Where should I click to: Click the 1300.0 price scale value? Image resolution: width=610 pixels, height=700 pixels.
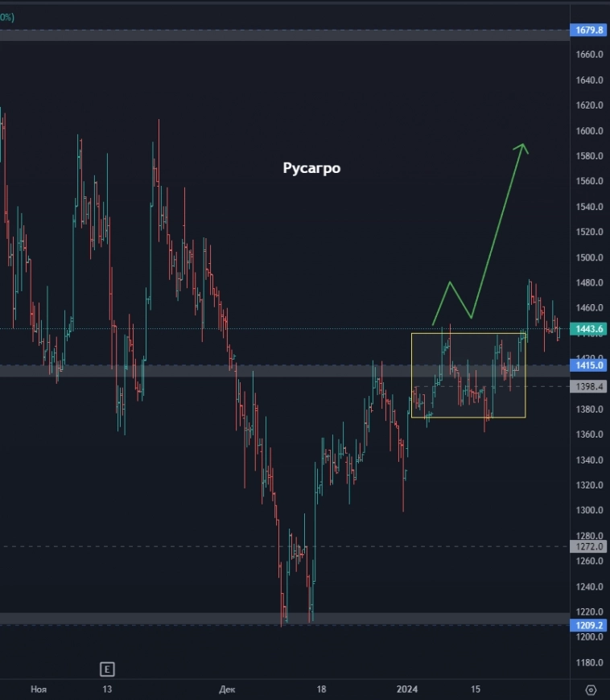coord(589,510)
